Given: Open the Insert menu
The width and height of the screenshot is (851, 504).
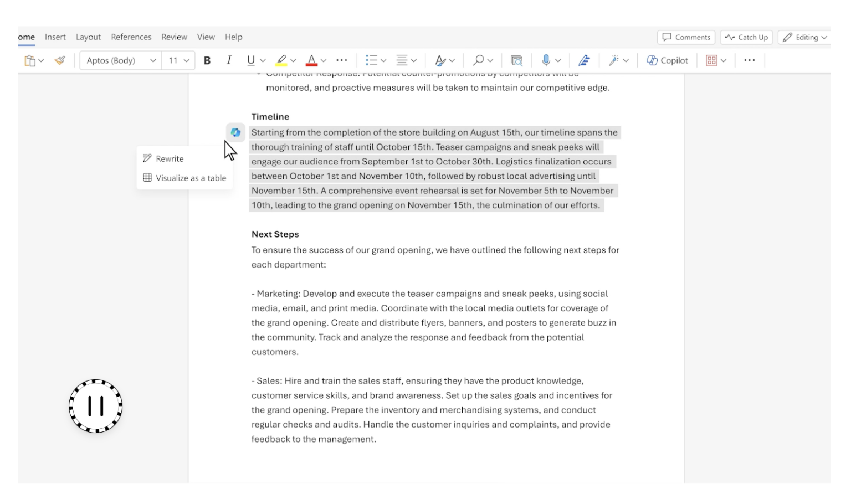Looking at the screenshot, I should 55,37.
